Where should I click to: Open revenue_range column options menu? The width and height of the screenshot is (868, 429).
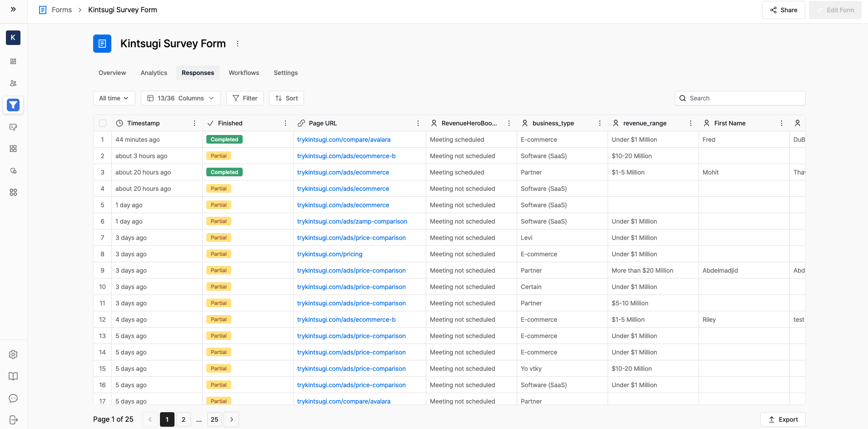click(691, 123)
